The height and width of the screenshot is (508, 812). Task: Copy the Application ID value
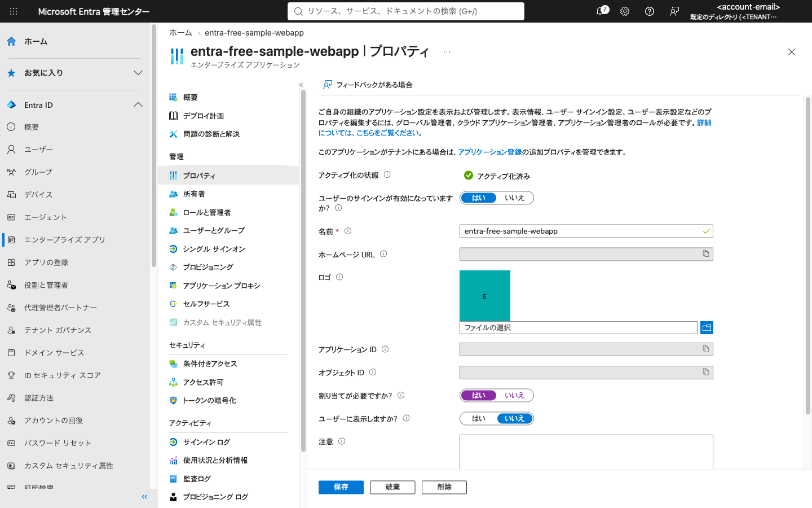point(706,349)
